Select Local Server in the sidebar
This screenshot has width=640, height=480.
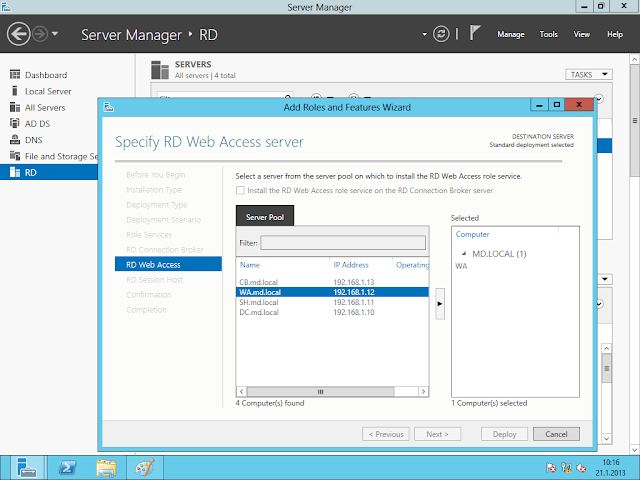(47, 91)
